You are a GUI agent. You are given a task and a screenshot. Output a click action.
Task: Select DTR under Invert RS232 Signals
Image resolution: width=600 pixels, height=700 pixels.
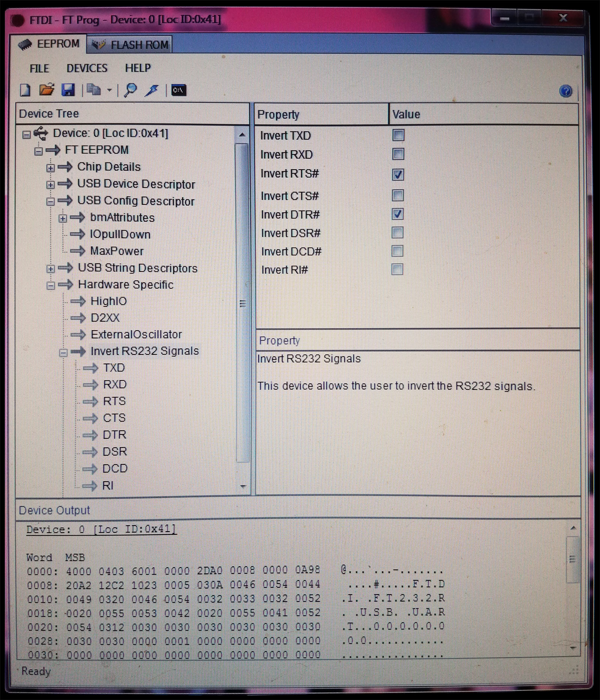[114, 435]
